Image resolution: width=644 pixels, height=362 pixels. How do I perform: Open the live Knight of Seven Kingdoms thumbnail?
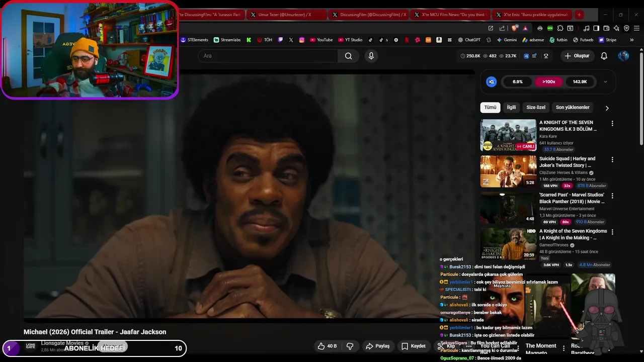(508, 135)
